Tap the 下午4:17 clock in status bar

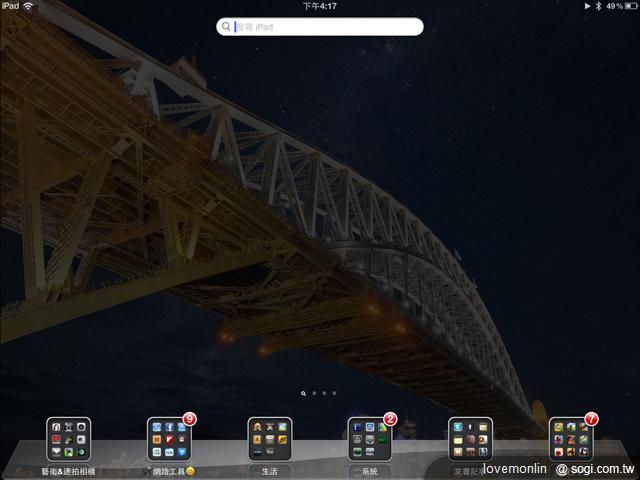(x=319, y=6)
